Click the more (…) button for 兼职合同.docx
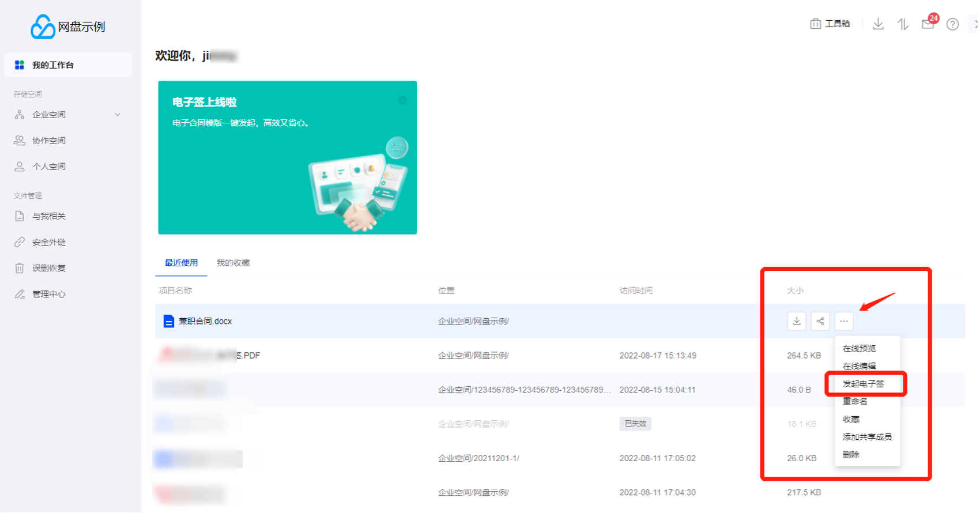The width and height of the screenshot is (980, 513). click(844, 321)
